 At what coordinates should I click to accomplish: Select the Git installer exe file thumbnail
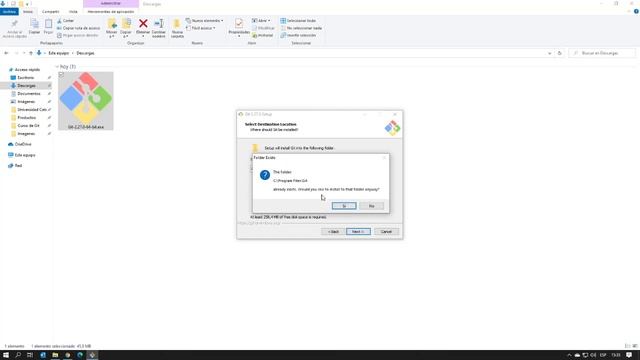86,101
